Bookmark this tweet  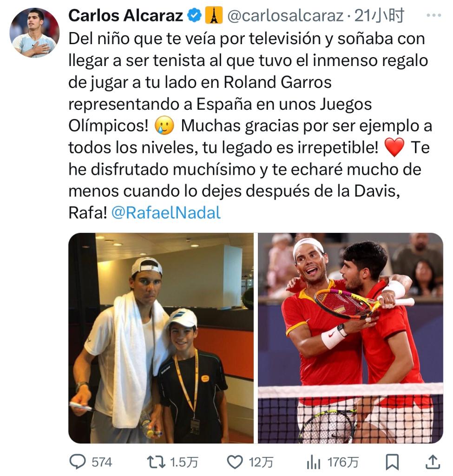(x=392, y=462)
